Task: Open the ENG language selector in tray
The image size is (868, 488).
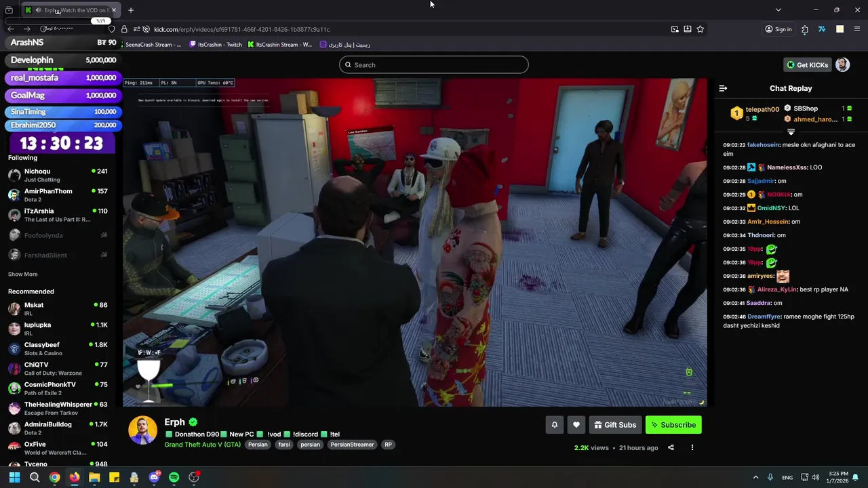Action: click(787, 477)
